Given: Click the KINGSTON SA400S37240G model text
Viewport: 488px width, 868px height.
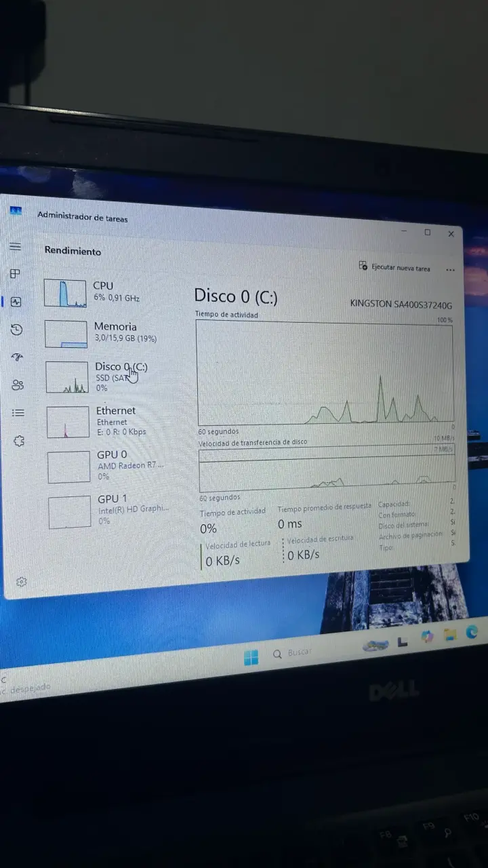Looking at the screenshot, I should point(401,304).
